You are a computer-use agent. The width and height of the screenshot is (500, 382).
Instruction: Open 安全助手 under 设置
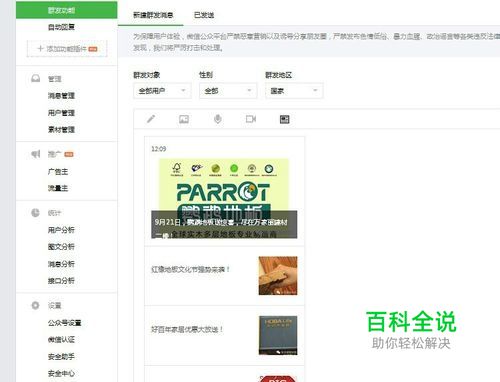61,357
